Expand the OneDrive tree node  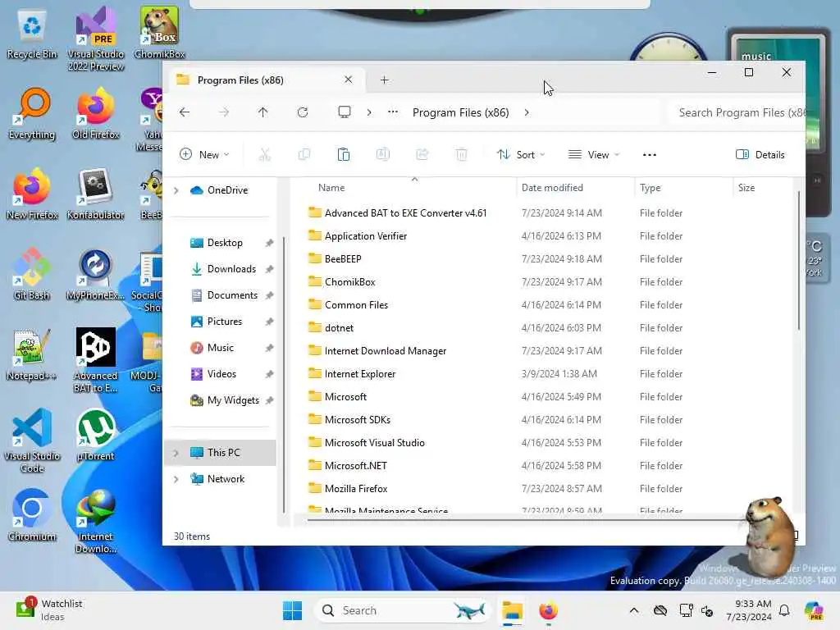pyautogui.click(x=176, y=190)
